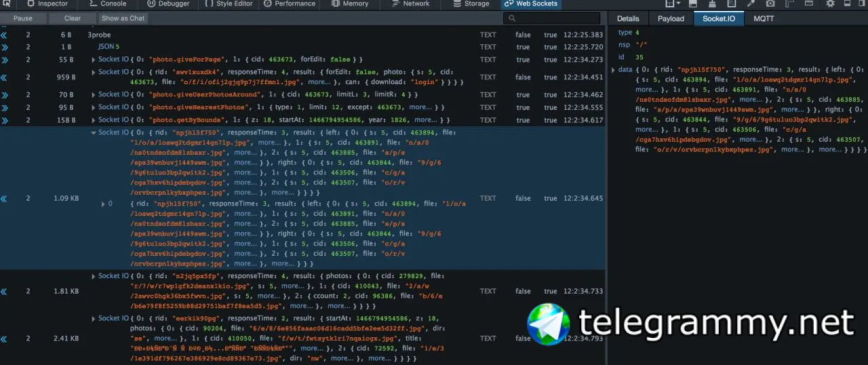Click the Clear button

73,18
